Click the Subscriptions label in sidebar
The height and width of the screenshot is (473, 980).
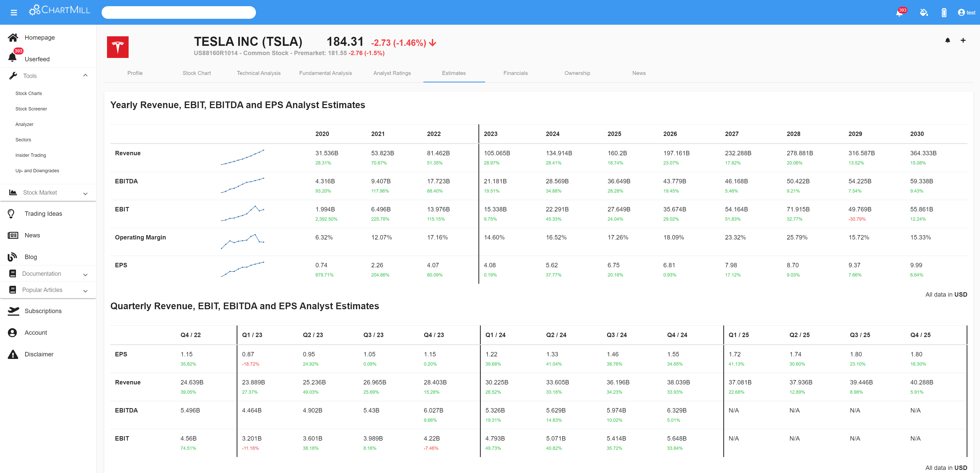click(43, 311)
